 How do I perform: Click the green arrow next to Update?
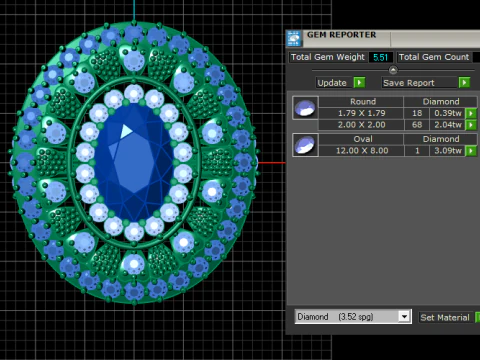pyautogui.click(x=359, y=82)
